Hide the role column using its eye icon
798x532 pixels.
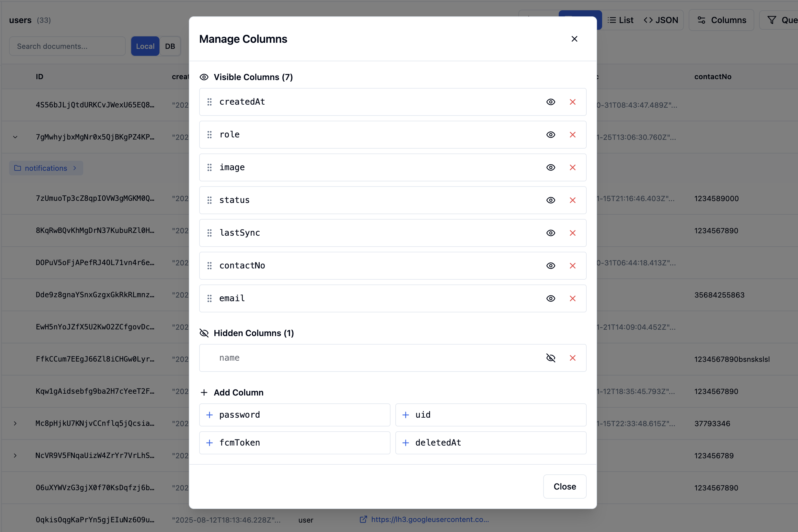click(551, 135)
